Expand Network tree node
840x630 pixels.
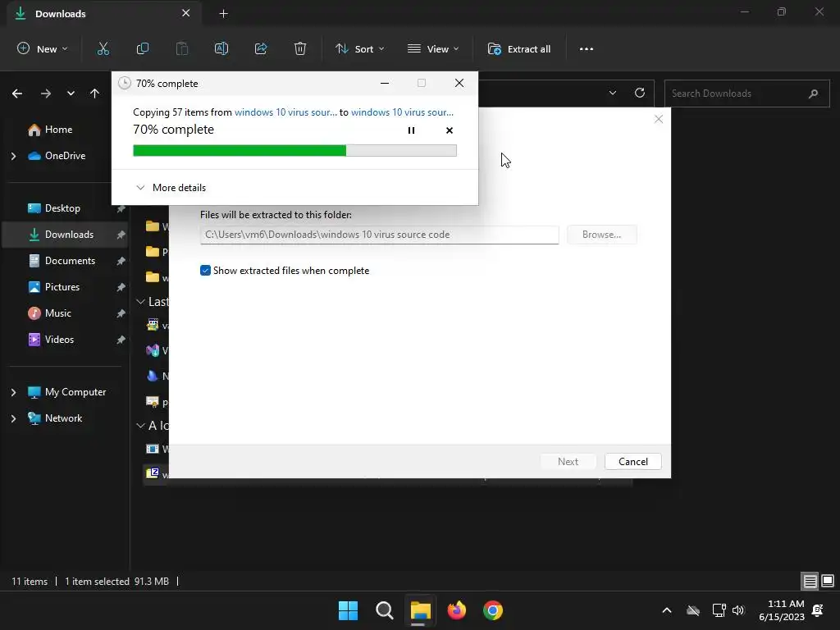(x=13, y=418)
